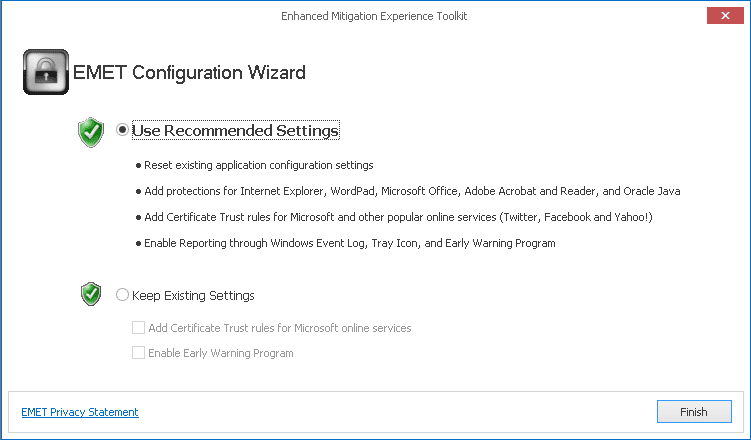
Task: Select the Keep Existing Settings radio button
Action: [123, 295]
